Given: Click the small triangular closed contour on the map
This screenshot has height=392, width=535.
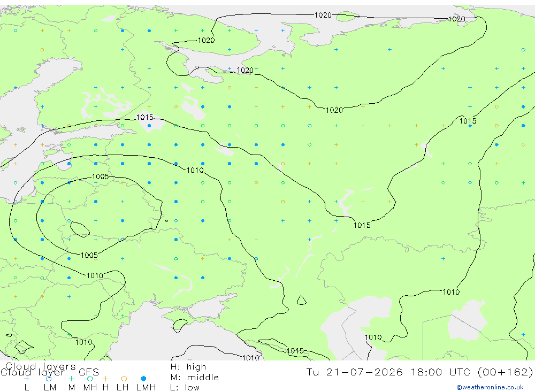Looking at the screenshot, I should (x=301, y=300).
